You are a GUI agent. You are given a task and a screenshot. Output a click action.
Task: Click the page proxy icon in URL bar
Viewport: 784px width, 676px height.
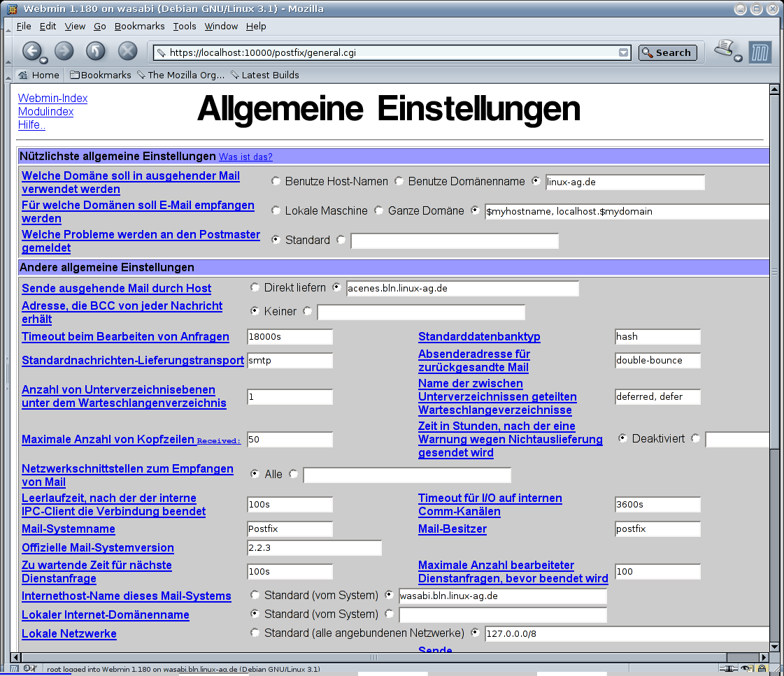pyautogui.click(x=160, y=52)
